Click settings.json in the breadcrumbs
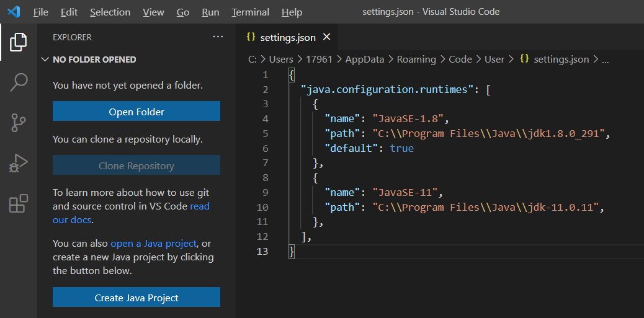This screenshot has height=318, width=644. tap(561, 60)
